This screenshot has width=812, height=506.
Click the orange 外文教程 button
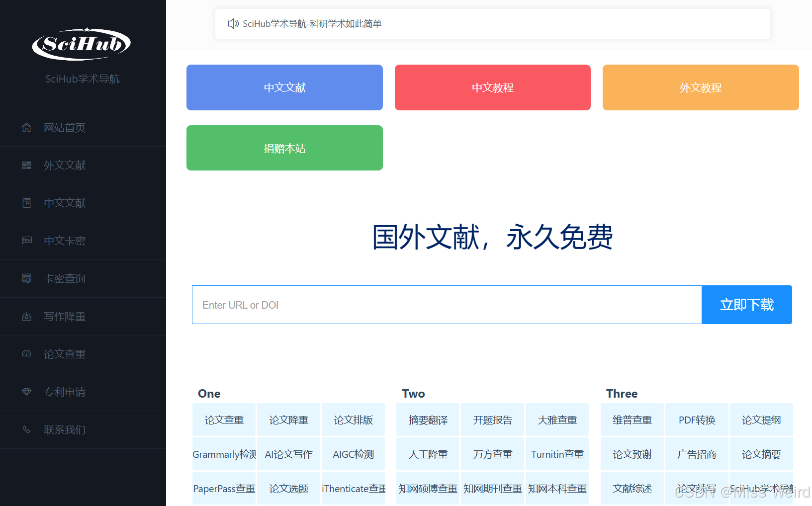(x=701, y=87)
